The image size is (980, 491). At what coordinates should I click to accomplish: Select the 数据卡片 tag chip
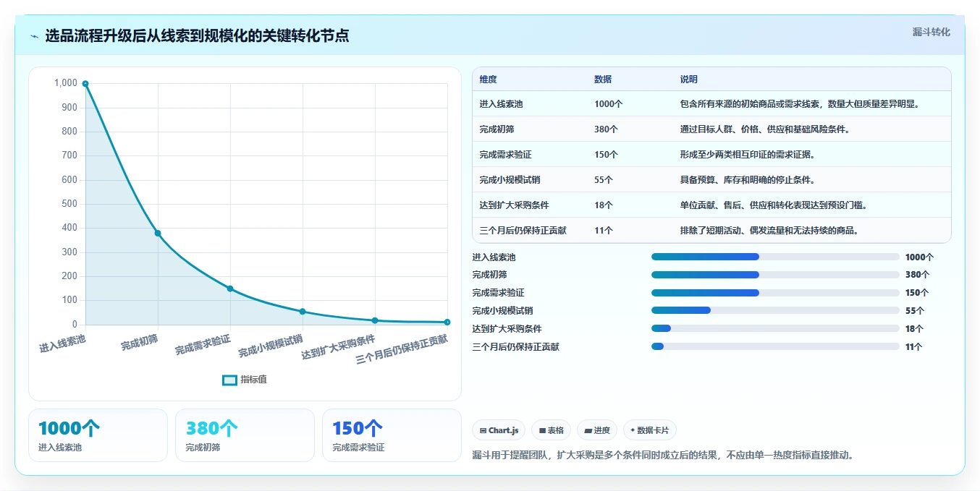tap(650, 430)
